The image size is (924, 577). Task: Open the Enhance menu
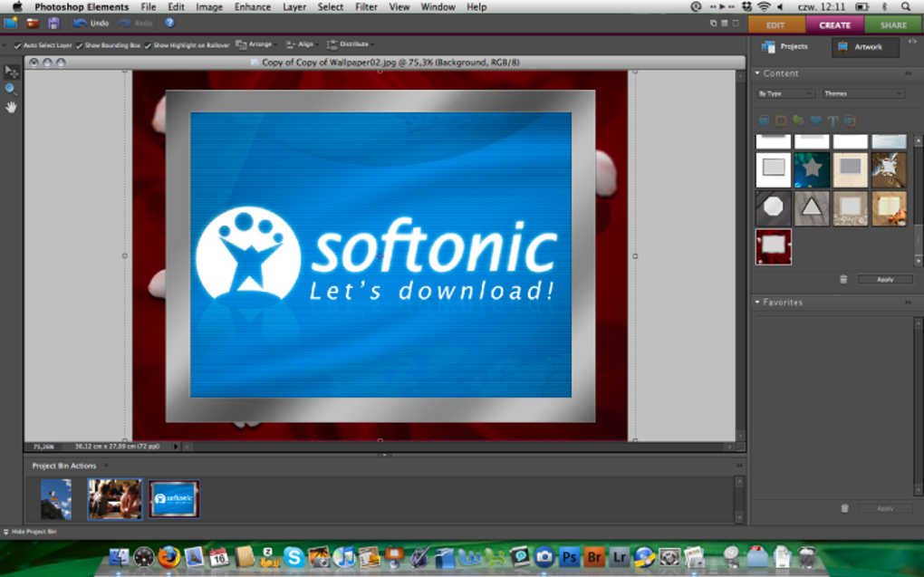pyautogui.click(x=252, y=7)
